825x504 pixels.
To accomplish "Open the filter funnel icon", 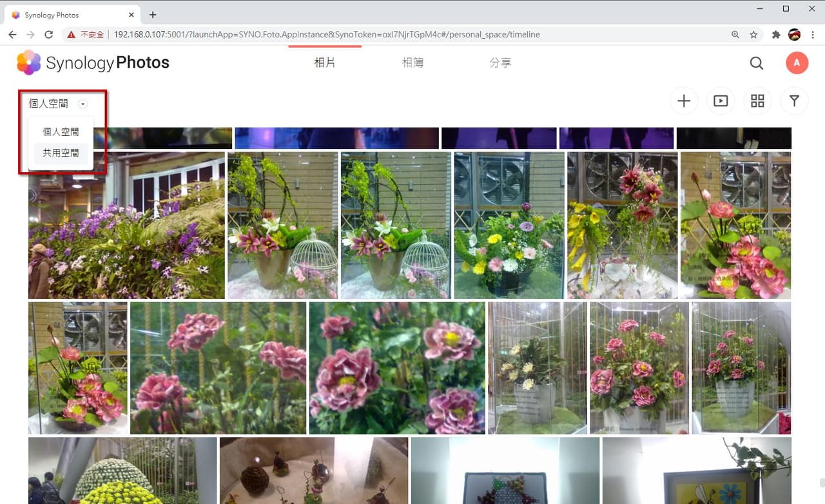I will click(794, 101).
